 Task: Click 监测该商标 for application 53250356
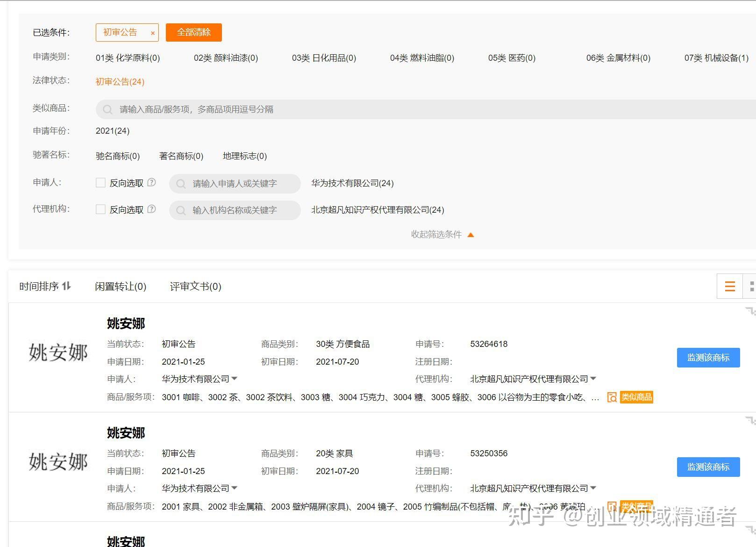[708, 467]
